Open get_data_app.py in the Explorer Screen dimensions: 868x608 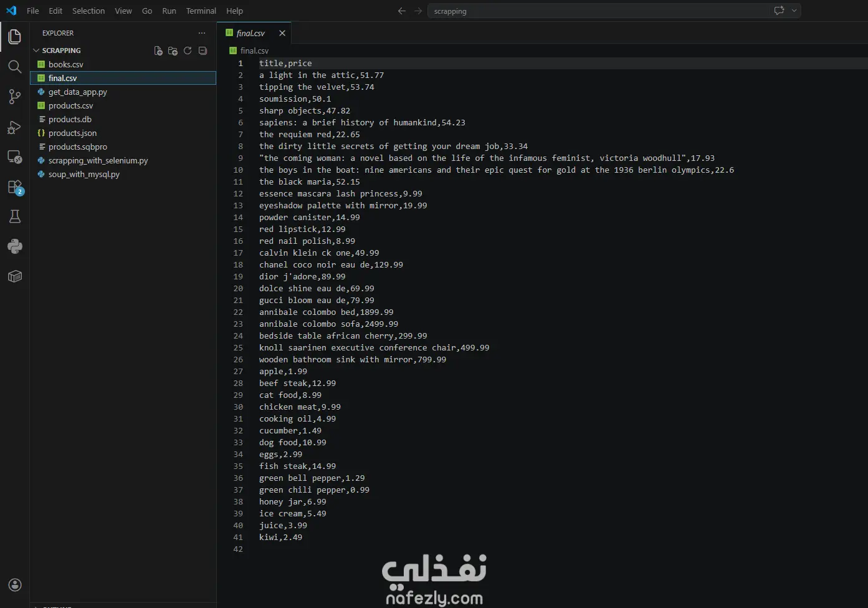(x=123, y=92)
